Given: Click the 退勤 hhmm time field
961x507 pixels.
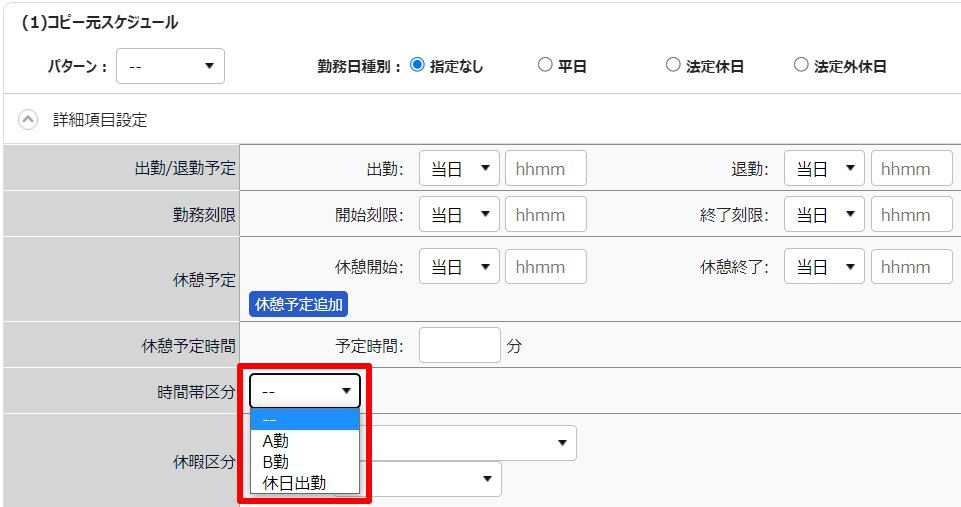Looking at the screenshot, I should (911, 168).
